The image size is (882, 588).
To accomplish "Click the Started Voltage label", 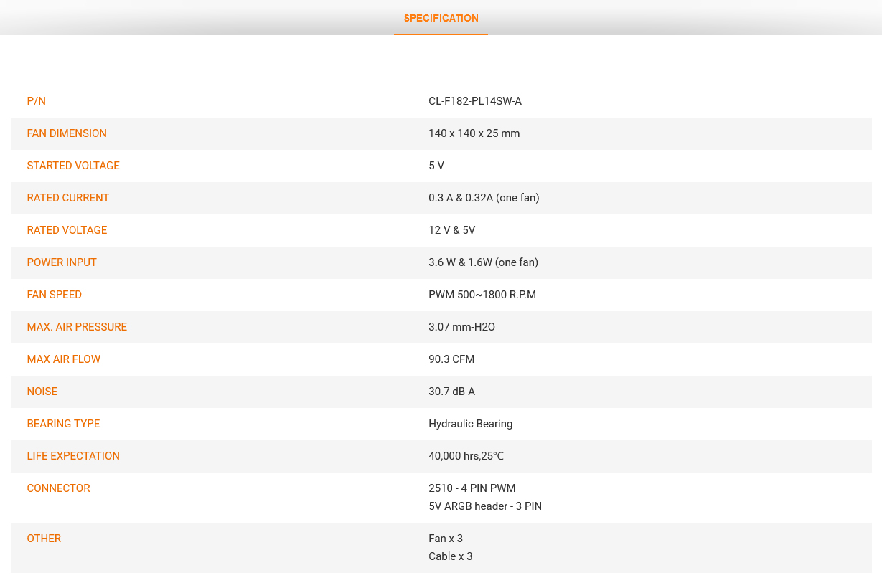I will (73, 166).
